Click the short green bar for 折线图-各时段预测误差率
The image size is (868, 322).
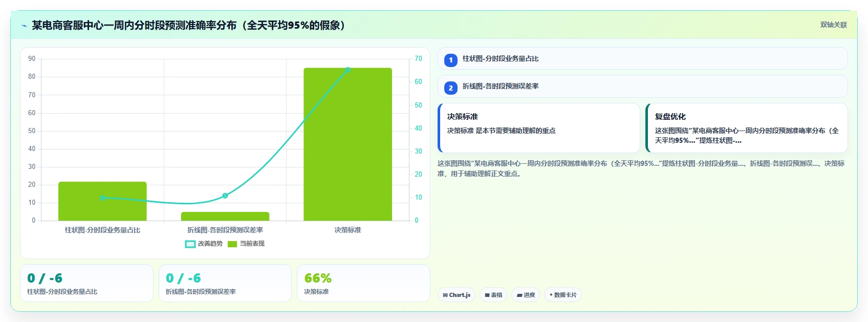[x=225, y=217]
